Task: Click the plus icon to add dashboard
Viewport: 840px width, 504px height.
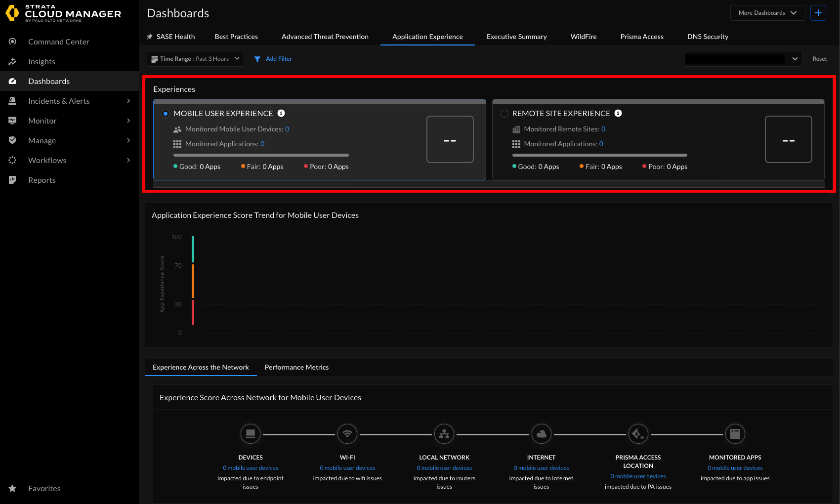Action: 818,13
